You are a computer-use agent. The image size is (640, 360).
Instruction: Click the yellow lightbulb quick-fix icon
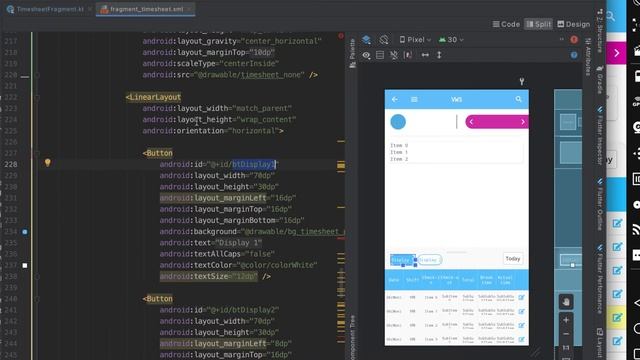48,163
